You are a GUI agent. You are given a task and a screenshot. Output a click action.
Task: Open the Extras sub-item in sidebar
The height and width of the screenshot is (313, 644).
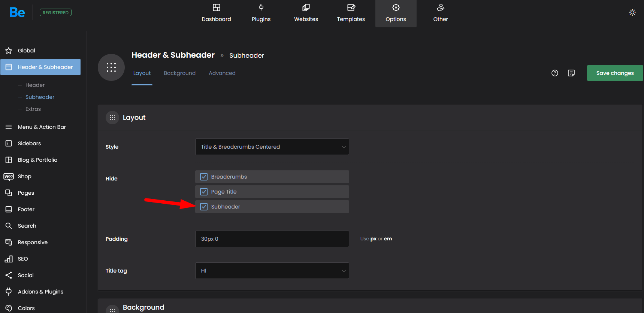33,109
